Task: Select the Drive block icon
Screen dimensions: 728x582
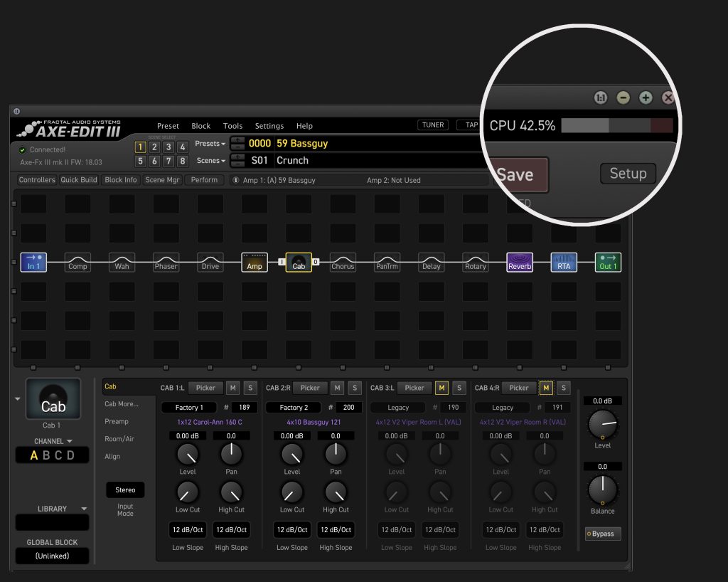Action: pyautogui.click(x=210, y=263)
